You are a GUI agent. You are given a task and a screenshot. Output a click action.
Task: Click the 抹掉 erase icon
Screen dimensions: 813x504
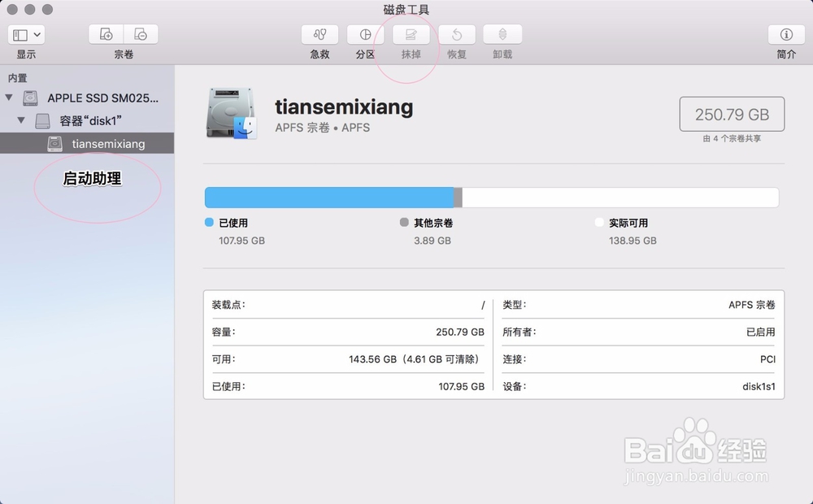click(411, 35)
